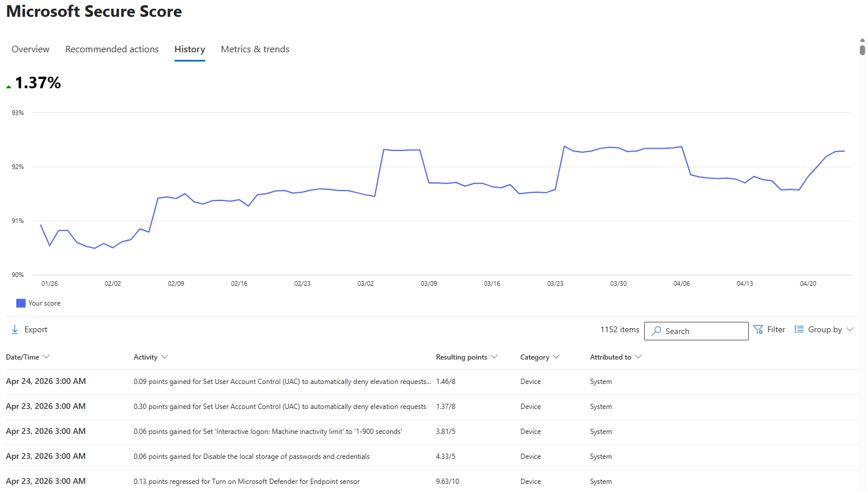The image size is (868, 492).
Task: Click the Date/Time column header
Action: (x=23, y=357)
